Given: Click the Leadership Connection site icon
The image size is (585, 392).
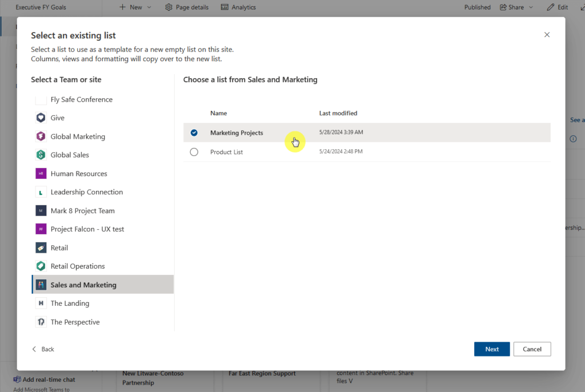Looking at the screenshot, I should (41, 192).
